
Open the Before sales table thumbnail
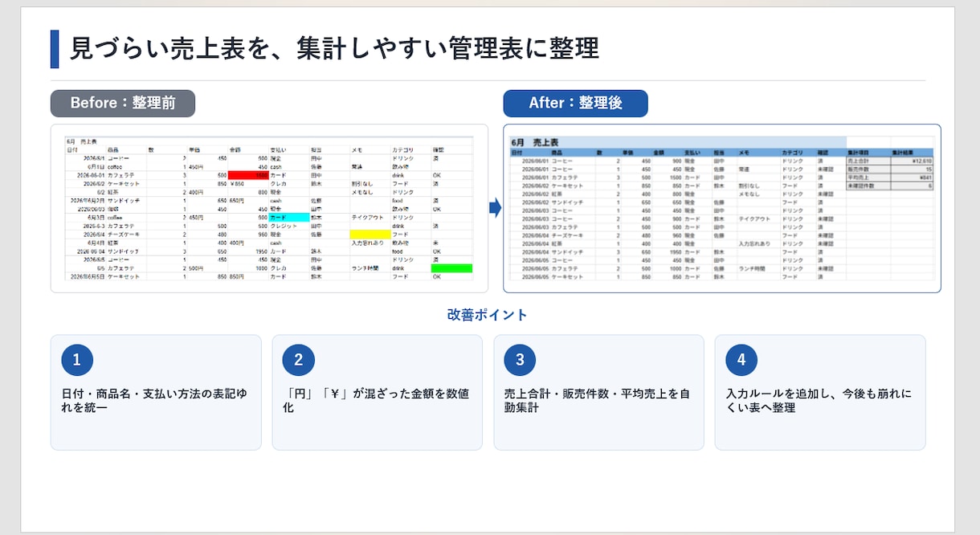[x=269, y=208]
